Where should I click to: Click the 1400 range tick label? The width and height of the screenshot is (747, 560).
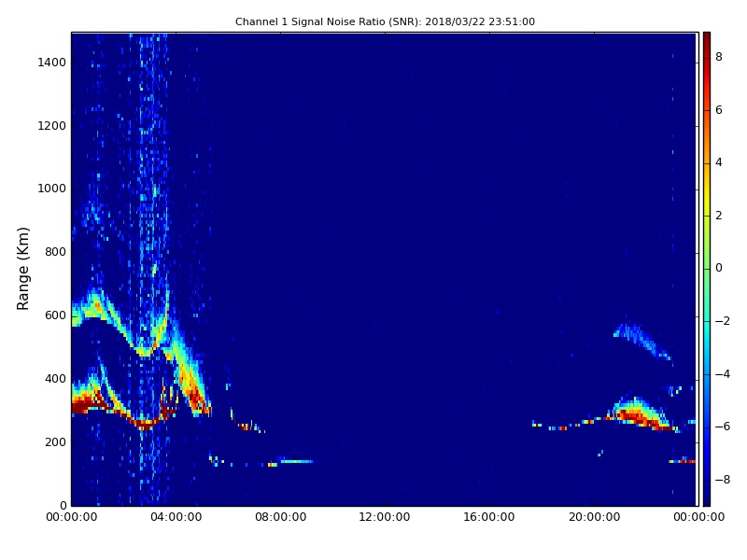[x=52, y=63]
